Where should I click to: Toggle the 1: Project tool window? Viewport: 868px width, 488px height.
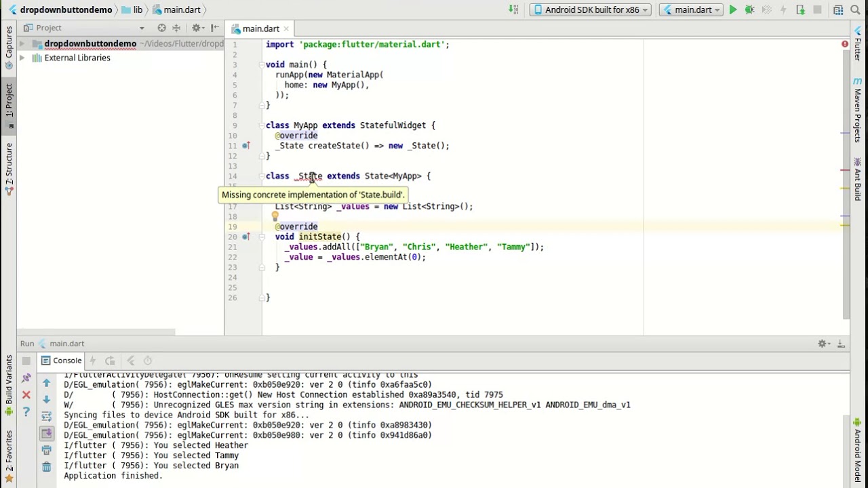point(9,100)
